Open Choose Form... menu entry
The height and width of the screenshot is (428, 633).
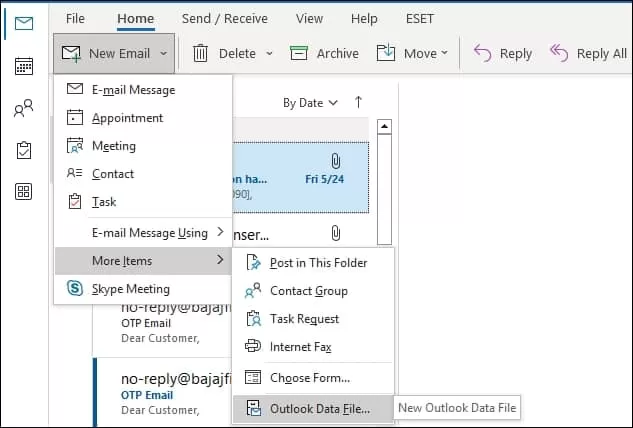[313, 378]
